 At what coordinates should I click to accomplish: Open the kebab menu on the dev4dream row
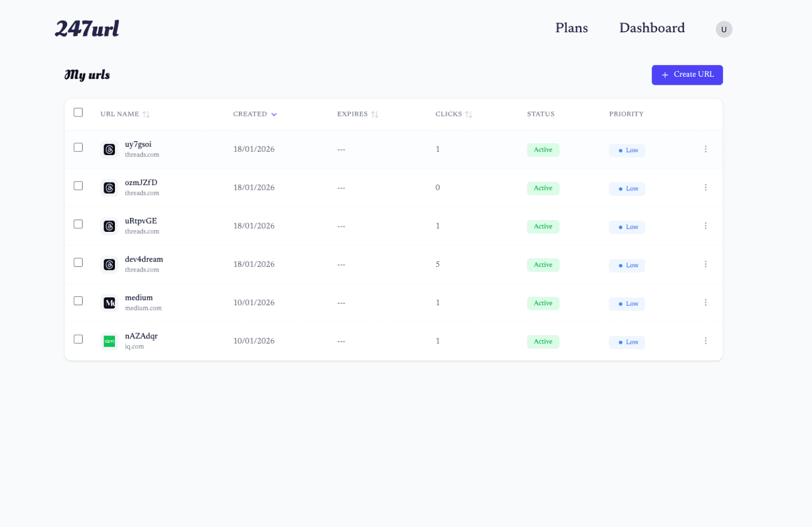pos(706,264)
